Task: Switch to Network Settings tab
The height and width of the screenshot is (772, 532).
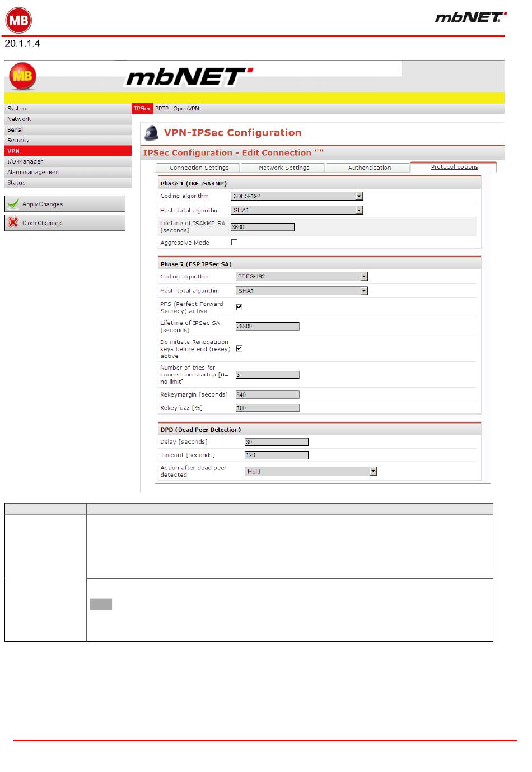Action: tap(284, 168)
